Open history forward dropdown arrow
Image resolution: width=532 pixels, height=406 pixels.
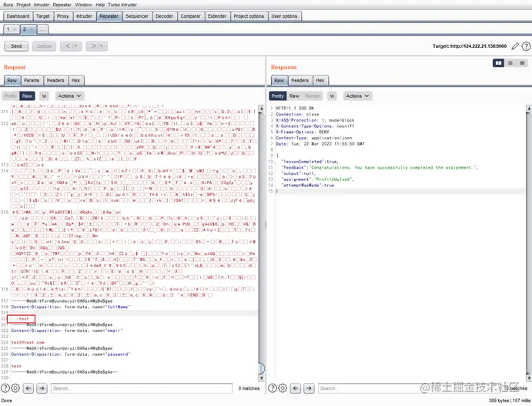(102, 46)
